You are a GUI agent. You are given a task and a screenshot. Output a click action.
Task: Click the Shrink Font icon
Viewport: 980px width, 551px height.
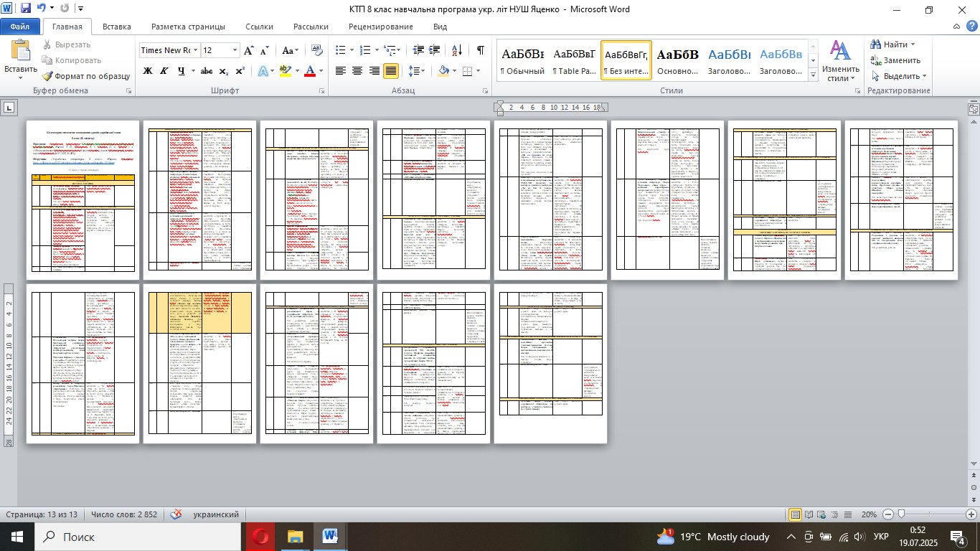click(x=265, y=50)
